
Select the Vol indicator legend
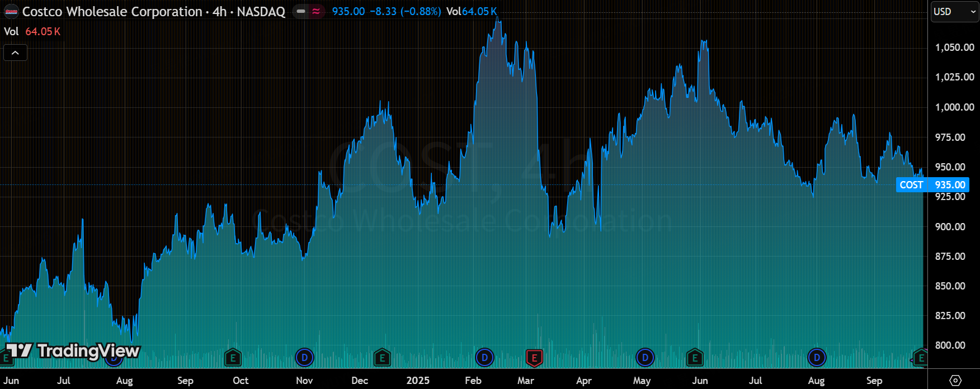pos(11,32)
